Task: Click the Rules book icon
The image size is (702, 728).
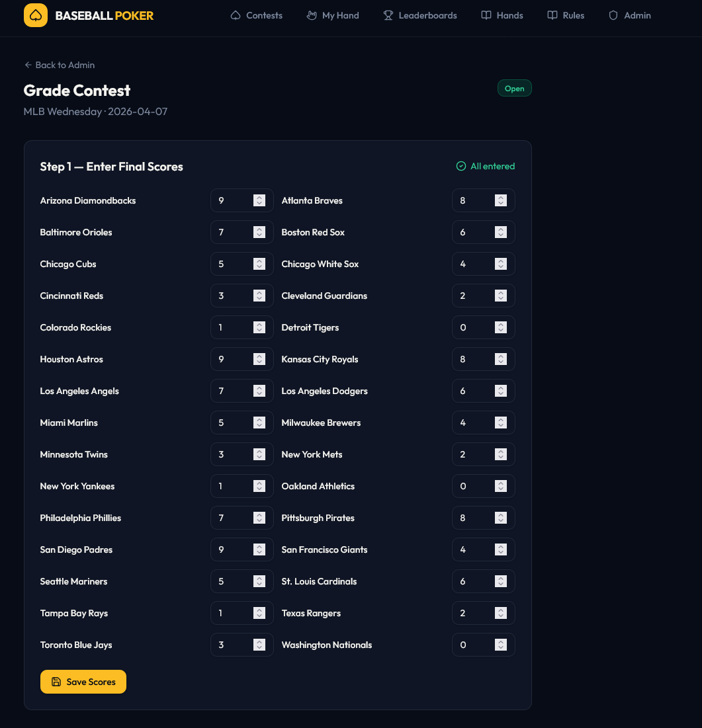Action: click(x=552, y=15)
